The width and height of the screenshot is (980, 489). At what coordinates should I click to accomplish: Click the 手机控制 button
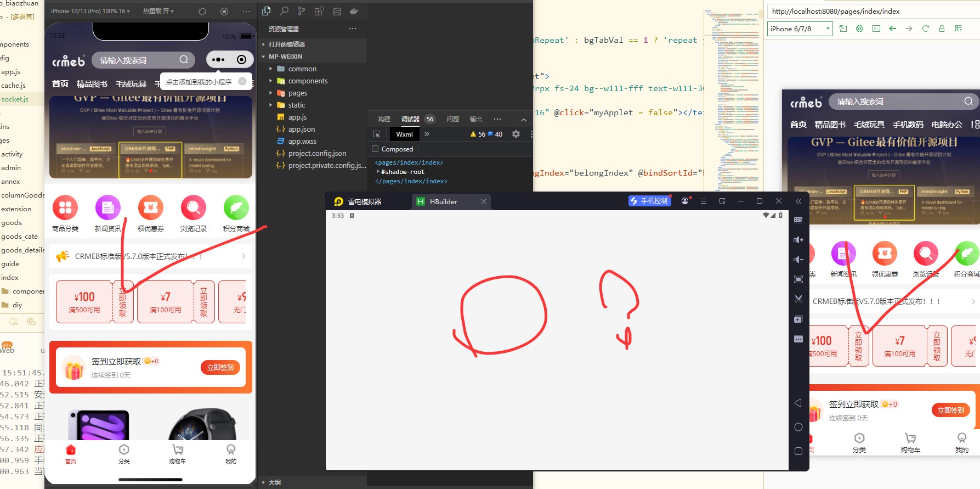click(649, 201)
